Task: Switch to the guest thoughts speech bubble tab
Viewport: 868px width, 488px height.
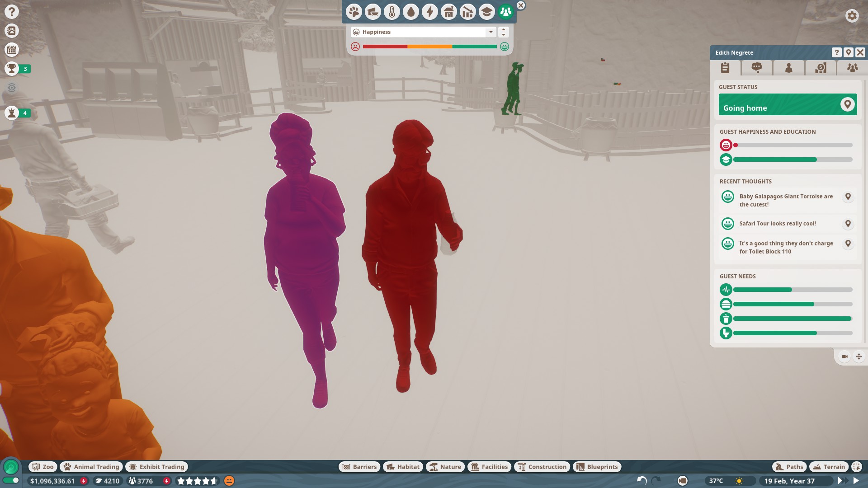Action: [x=757, y=68]
